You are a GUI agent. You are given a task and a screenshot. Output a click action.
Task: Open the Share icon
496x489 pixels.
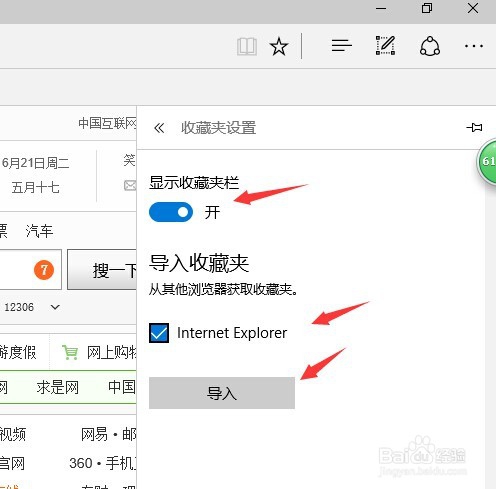click(430, 46)
